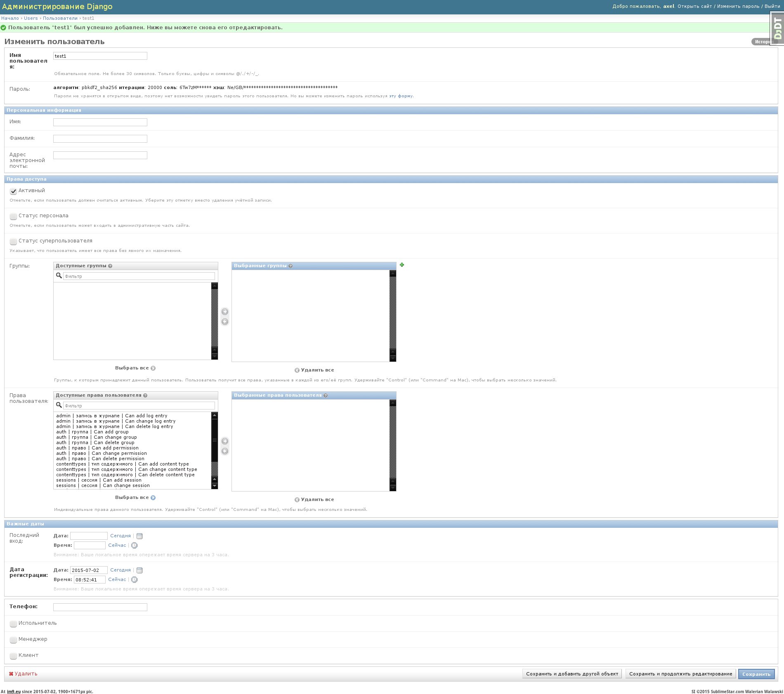Click the green plus icon to add group
This screenshot has width=784, height=694.
[x=402, y=265]
